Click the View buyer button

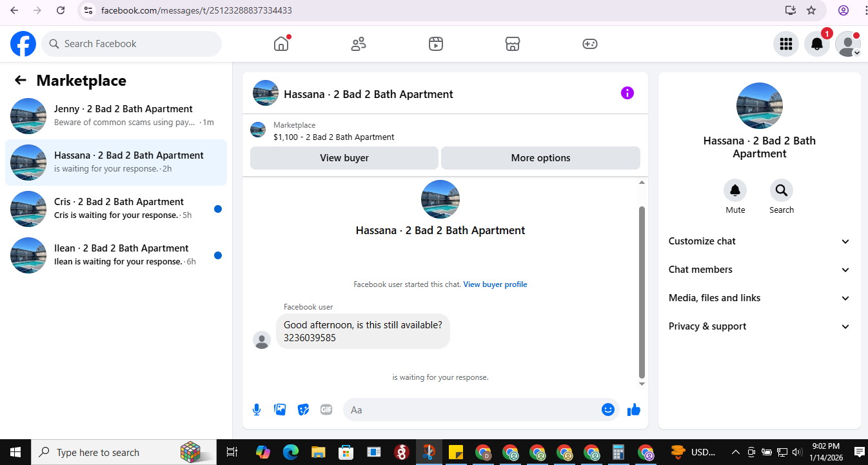tap(344, 158)
